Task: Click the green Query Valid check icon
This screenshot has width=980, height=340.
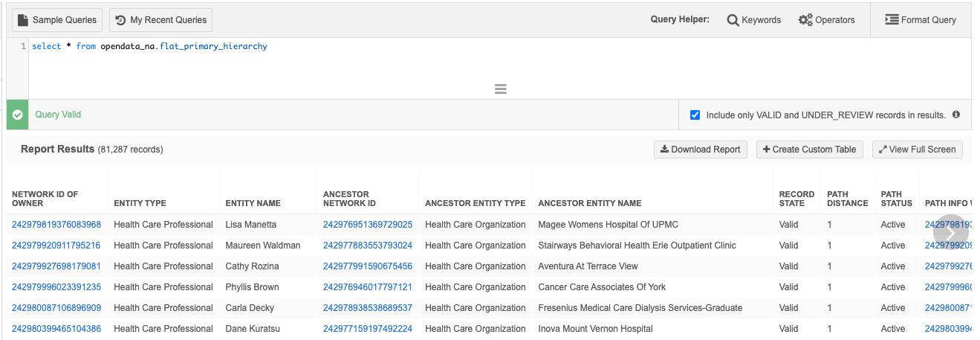Action: (18, 115)
